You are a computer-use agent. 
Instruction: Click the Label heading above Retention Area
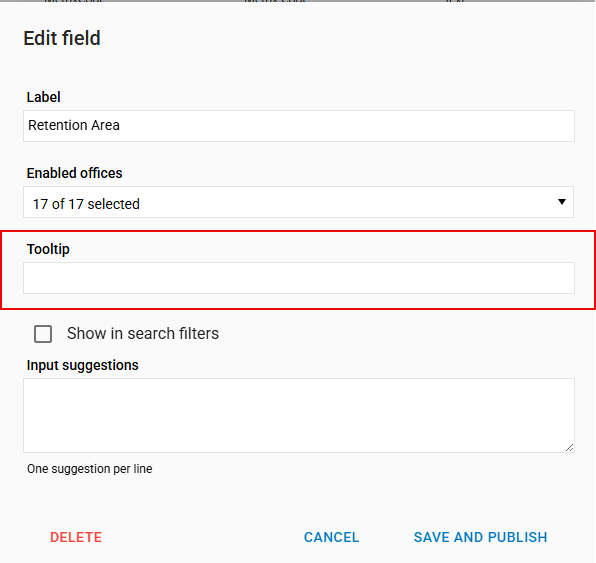coord(43,97)
